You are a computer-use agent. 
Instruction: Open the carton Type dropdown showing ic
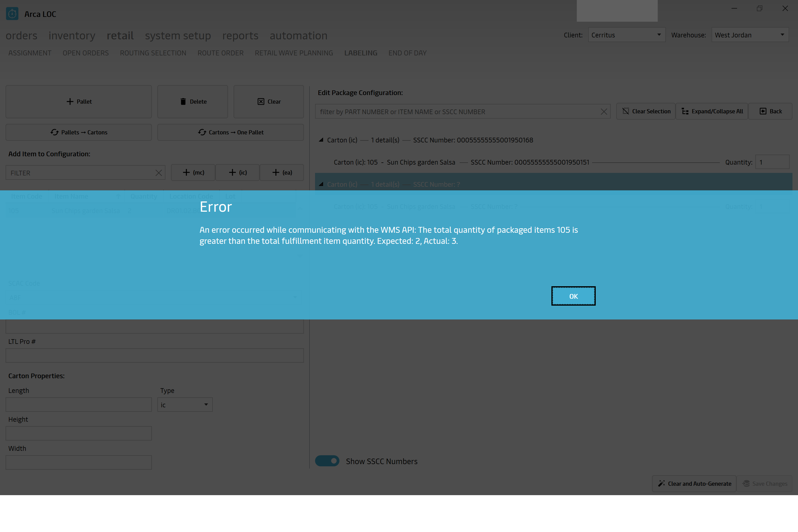coord(185,405)
